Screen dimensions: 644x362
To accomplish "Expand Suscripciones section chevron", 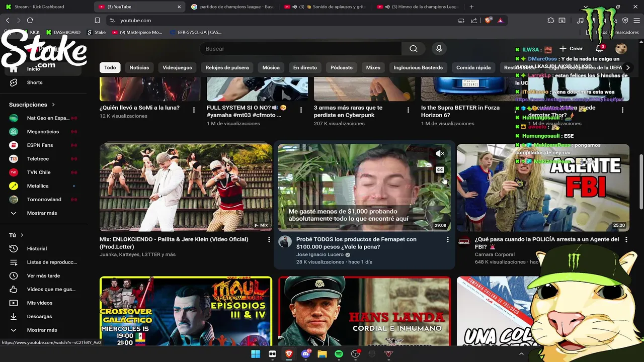I will pyautogui.click(x=53, y=105).
